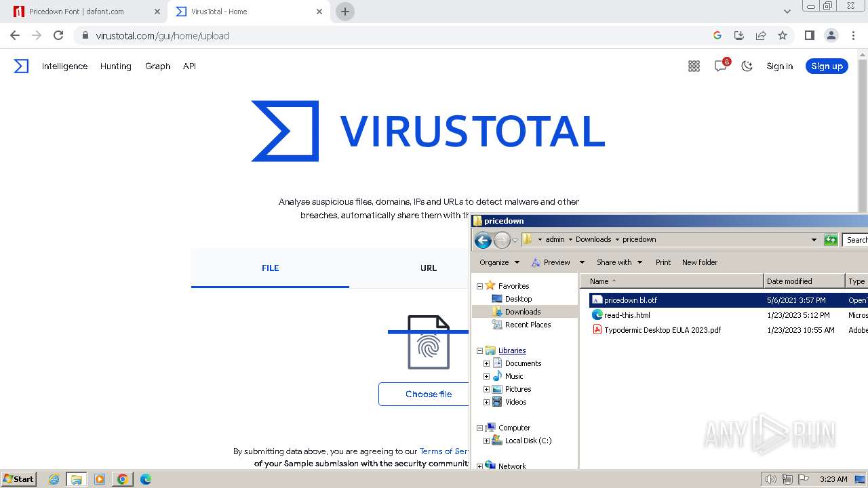Sort by Date modified column header
Viewport: 868px width, 488px height.
(x=804, y=281)
